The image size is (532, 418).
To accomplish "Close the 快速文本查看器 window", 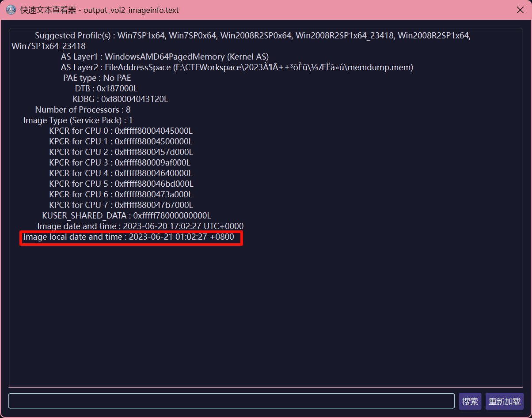I will [x=520, y=10].
